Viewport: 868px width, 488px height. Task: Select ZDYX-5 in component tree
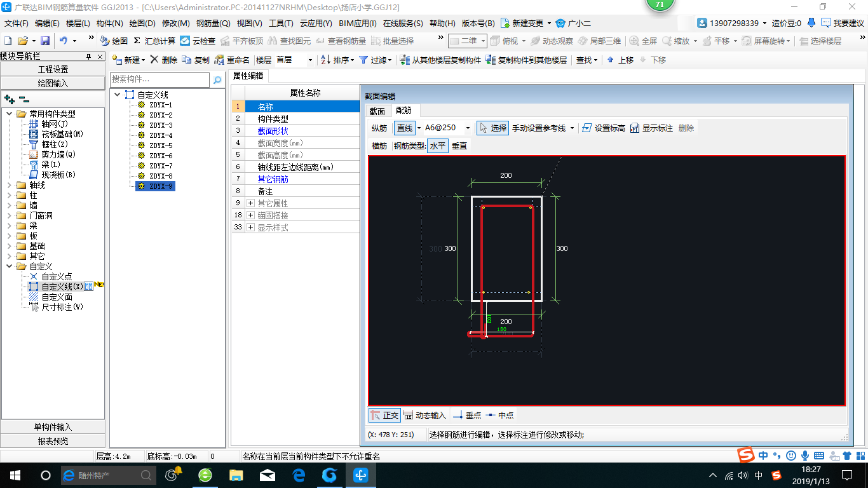click(160, 146)
